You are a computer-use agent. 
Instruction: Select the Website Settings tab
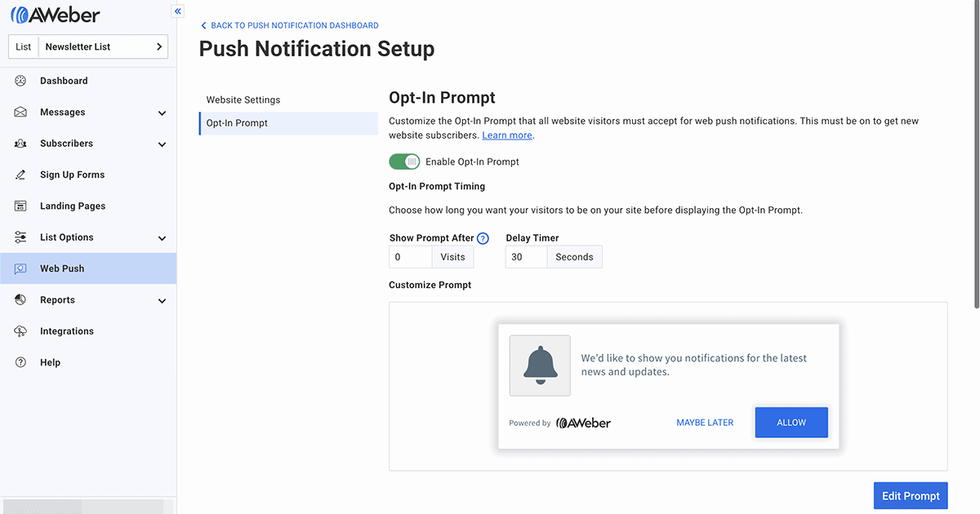click(288, 100)
